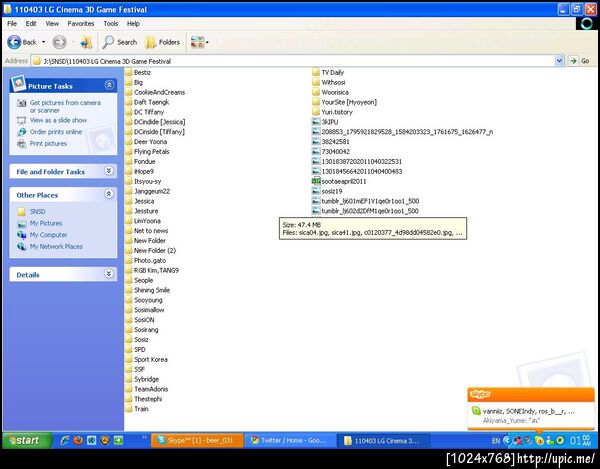Viewport: 600px width, 469px height.
Task: Open the Help menu
Action: [x=133, y=23]
